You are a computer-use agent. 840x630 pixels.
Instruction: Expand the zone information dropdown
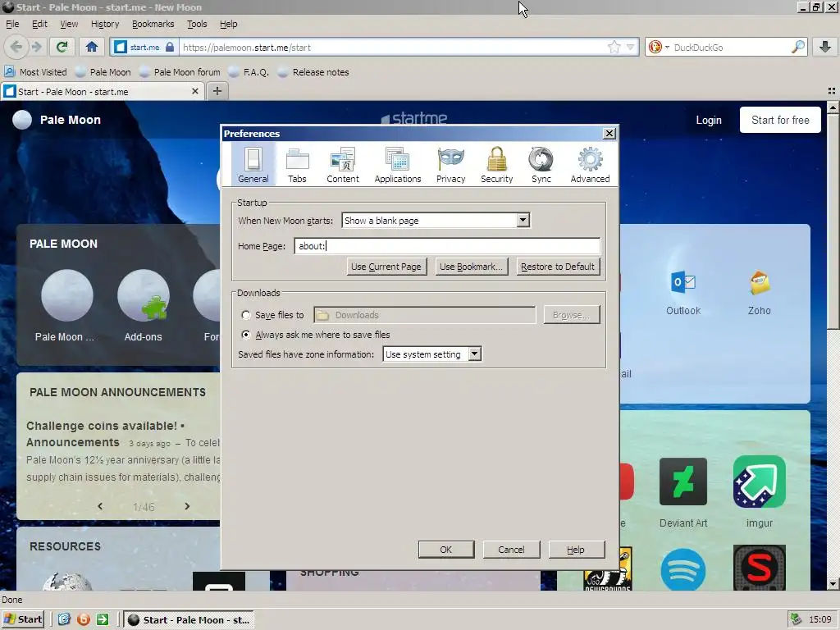pos(475,354)
